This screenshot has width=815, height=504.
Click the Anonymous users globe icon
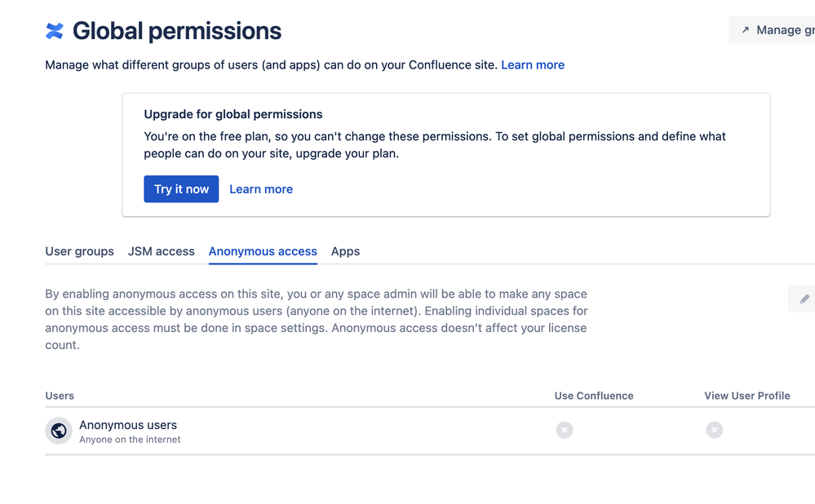pyautogui.click(x=59, y=431)
